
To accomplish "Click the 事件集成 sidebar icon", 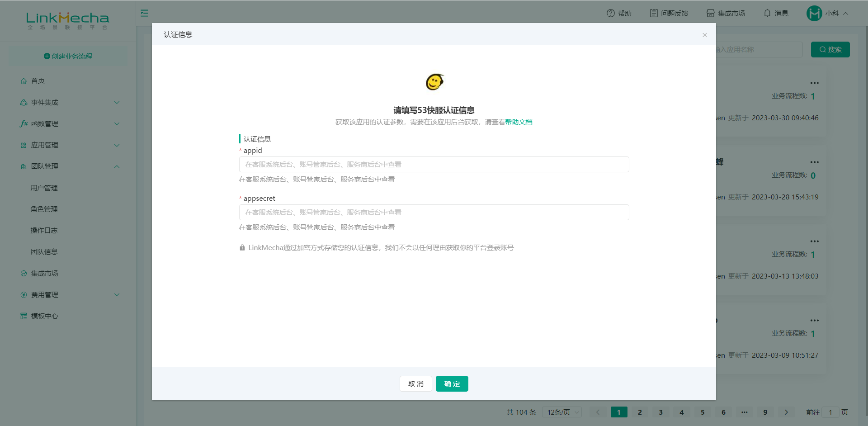I will point(24,103).
